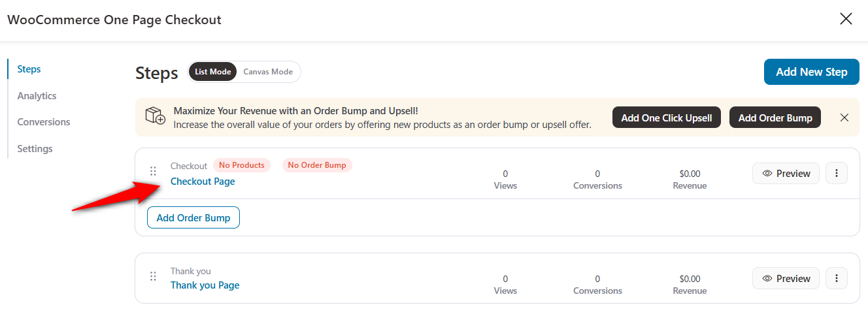
Task: Switch to Canvas Mode view
Action: click(268, 72)
